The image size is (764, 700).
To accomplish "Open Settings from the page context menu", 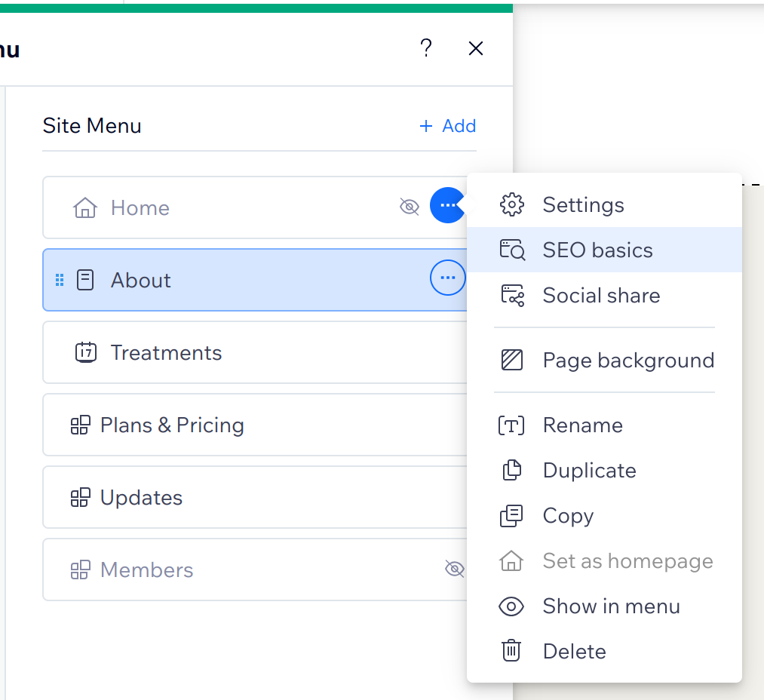I will pyautogui.click(x=582, y=204).
